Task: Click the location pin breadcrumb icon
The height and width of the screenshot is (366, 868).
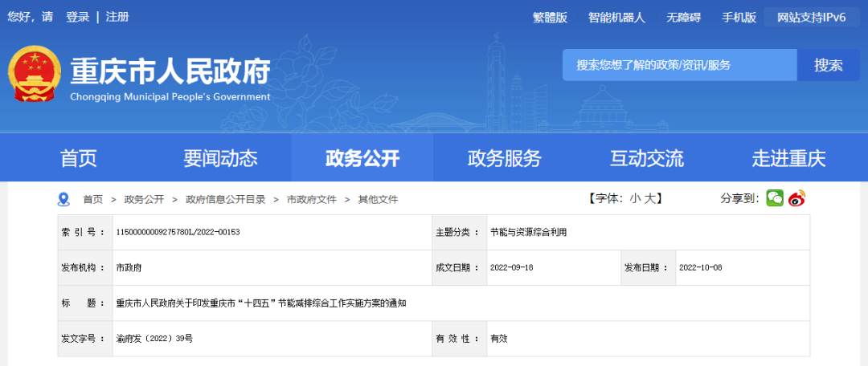Action: (63, 199)
